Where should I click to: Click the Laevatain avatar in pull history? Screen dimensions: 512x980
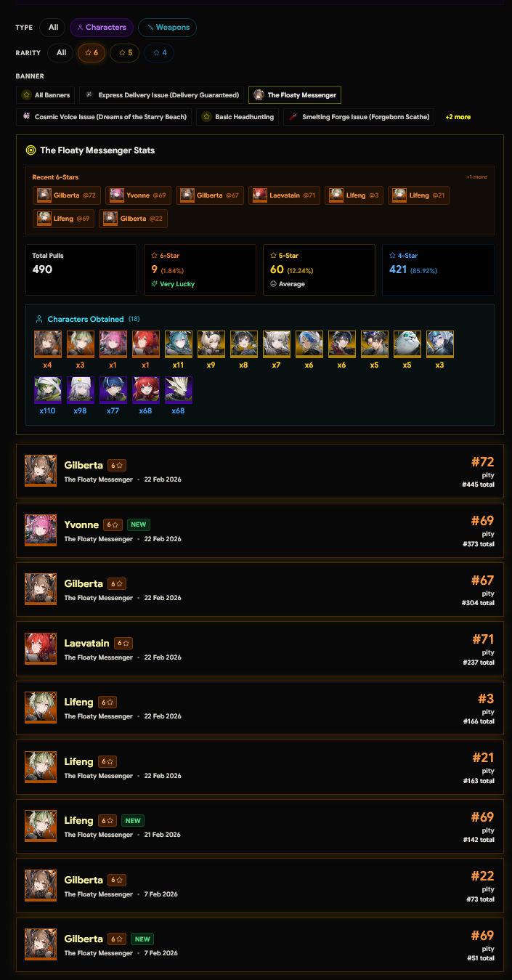(x=41, y=649)
